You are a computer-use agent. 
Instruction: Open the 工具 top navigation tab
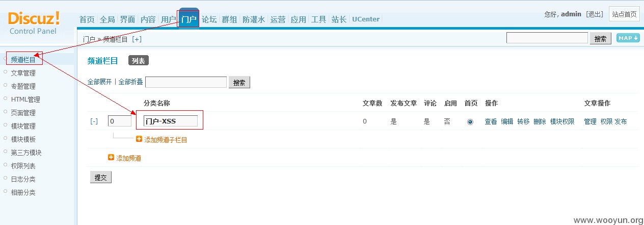click(x=318, y=19)
